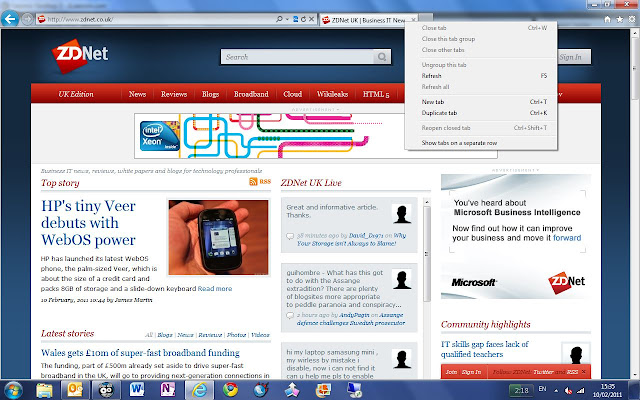Show hidden tray icons arrow
This screenshot has height=400, width=640.
(556, 390)
